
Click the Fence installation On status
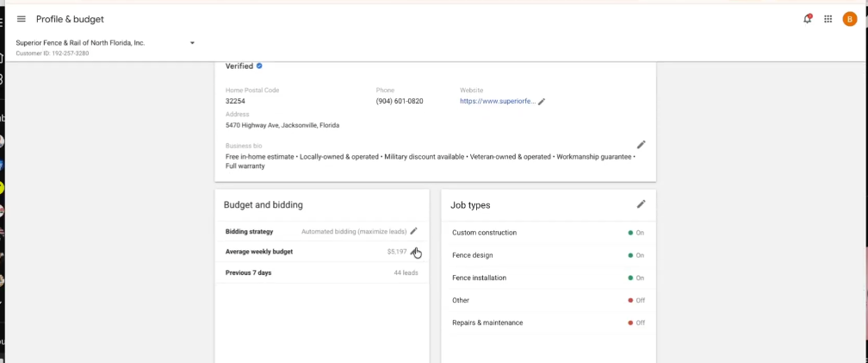(636, 278)
